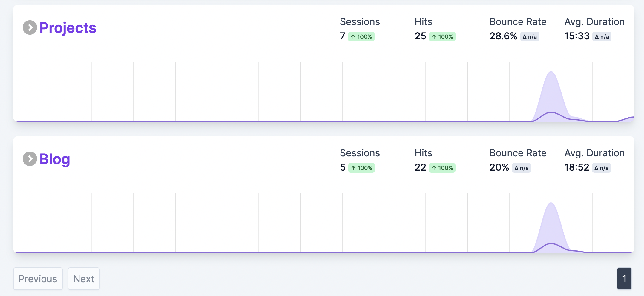This screenshot has height=296, width=644.
Task: Open the Blog service link
Action: click(55, 159)
